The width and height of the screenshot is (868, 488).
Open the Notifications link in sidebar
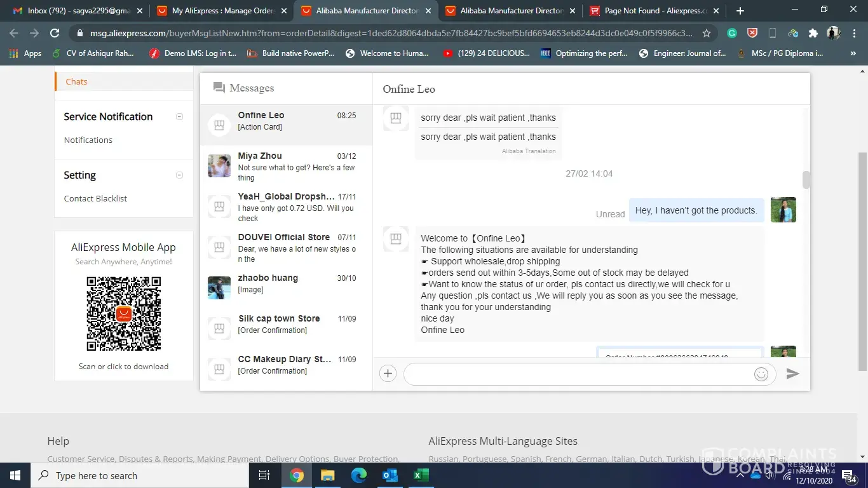point(88,140)
